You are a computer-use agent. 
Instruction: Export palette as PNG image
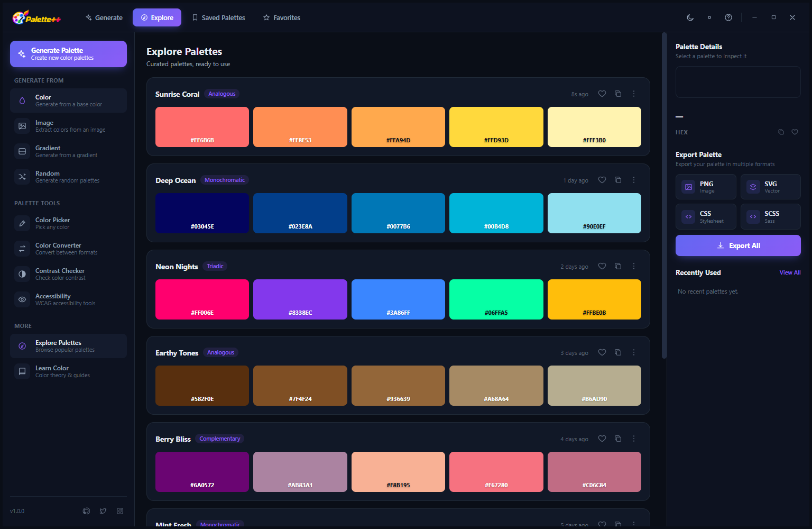pyautogui.click(x=706, y=187)
